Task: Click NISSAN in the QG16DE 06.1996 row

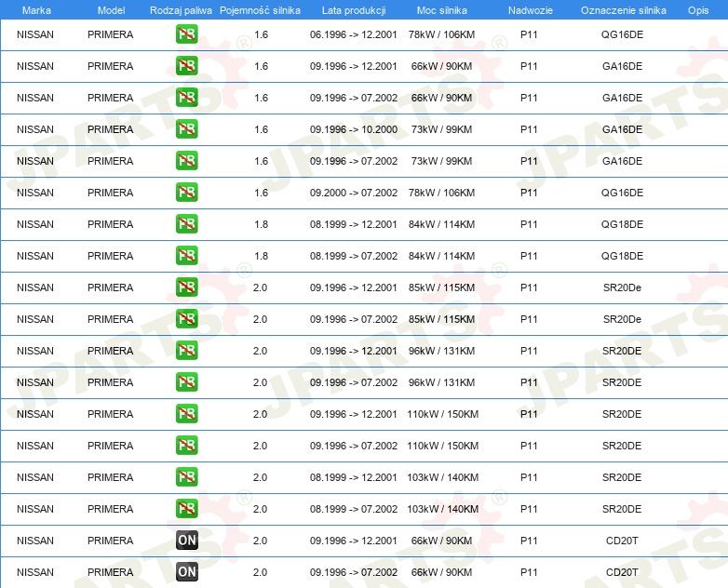Action: 35,34
